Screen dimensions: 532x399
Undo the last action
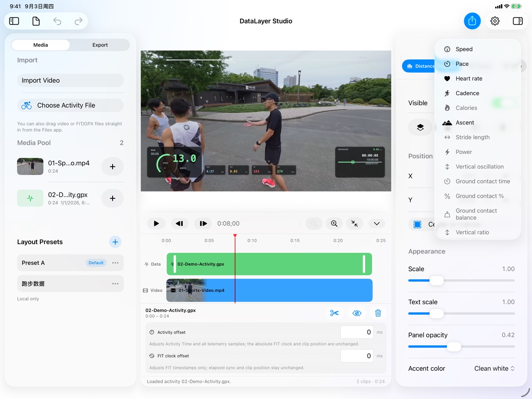57,21
